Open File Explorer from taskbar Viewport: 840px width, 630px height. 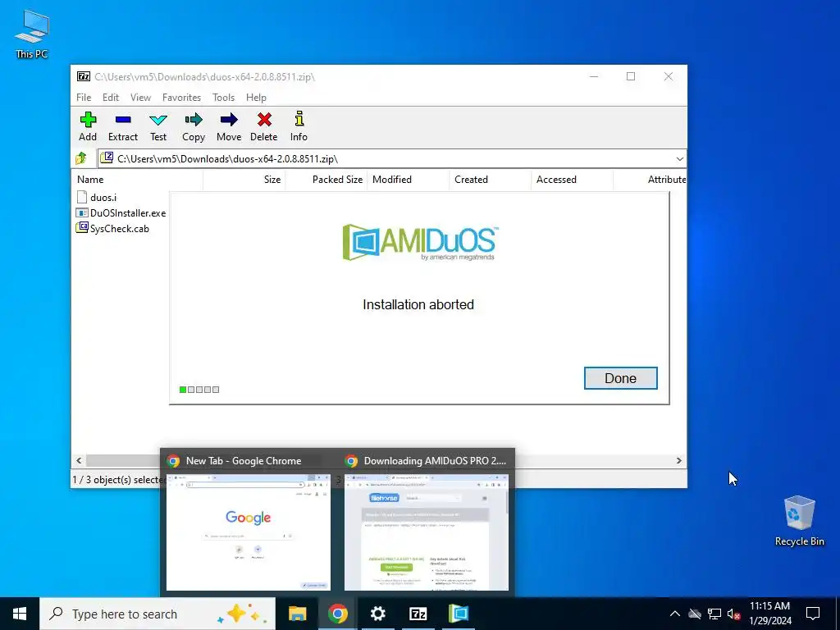(x=297, y=614)
